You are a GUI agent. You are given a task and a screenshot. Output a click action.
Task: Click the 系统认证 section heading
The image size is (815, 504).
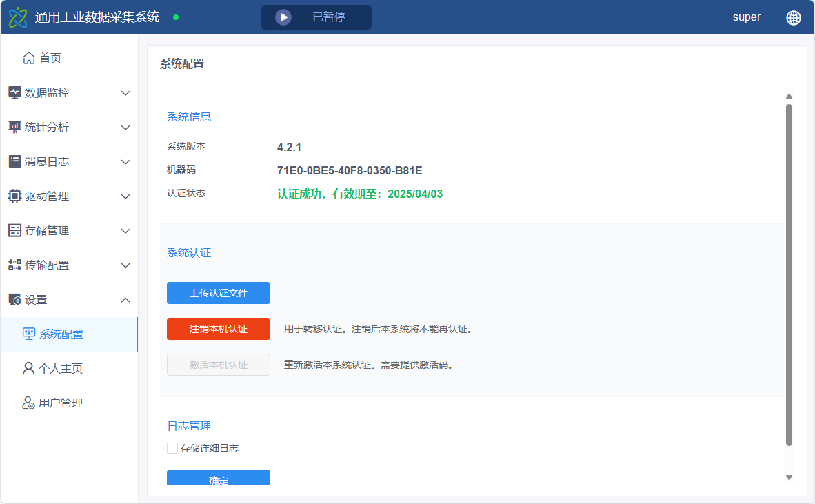[x=189, y=253]
